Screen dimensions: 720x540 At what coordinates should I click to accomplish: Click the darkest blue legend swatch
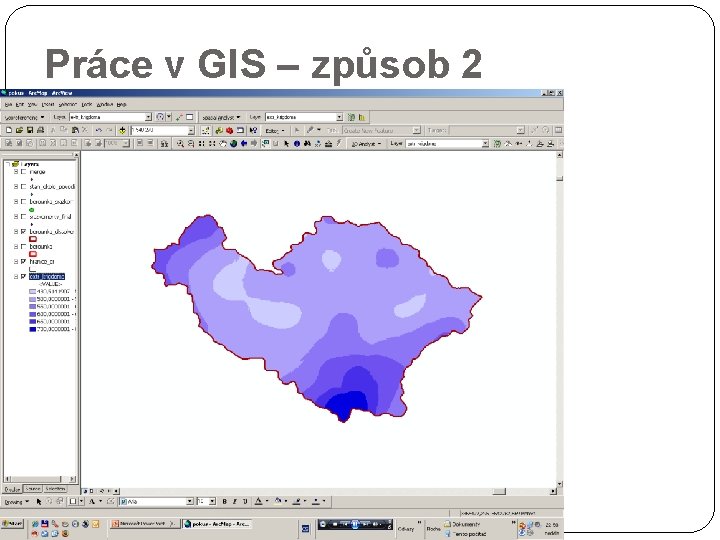(32, 329)
